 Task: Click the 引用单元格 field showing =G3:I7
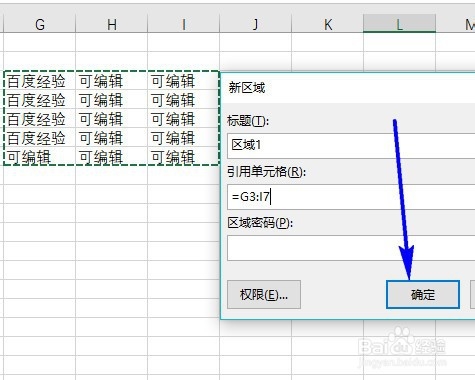(351, 197)
